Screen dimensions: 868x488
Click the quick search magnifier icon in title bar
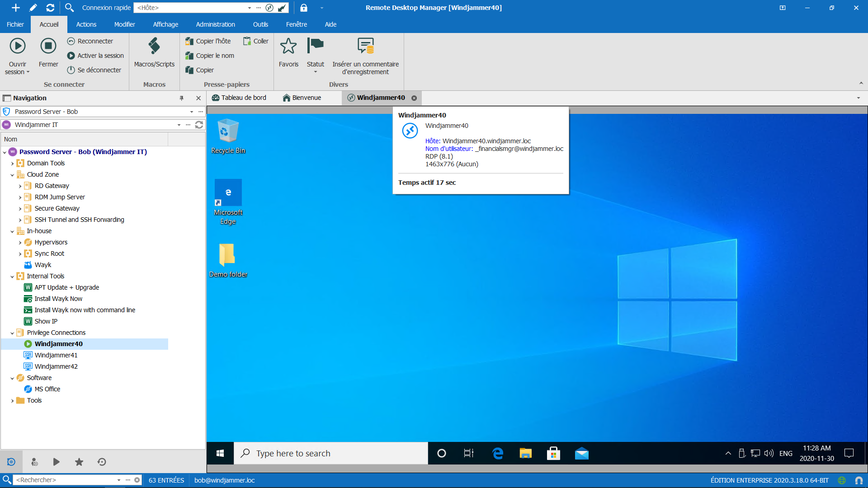69,8
